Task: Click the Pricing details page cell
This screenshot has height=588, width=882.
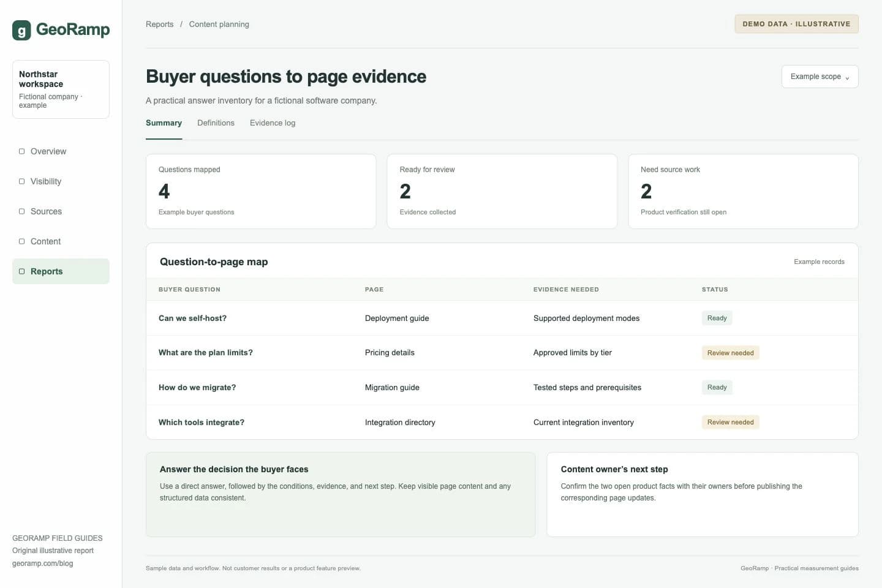Action: click(x=390, y=353)
